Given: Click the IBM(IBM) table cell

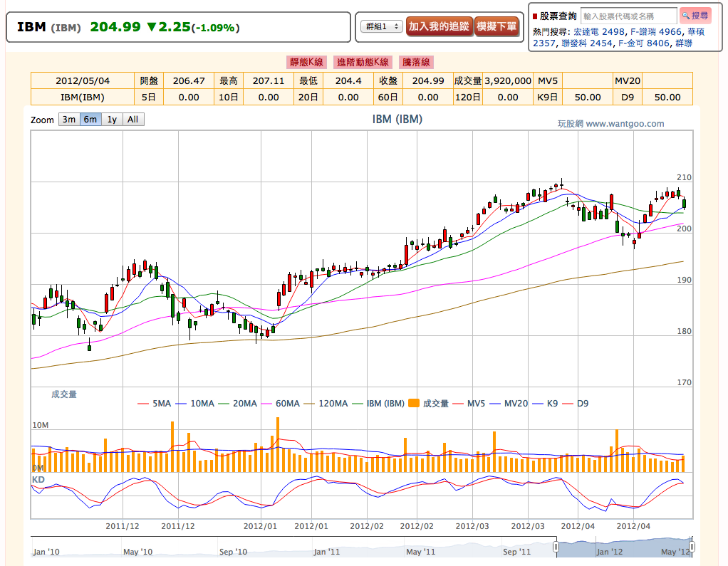Looking at the screenshot, I should click(83, 98).
